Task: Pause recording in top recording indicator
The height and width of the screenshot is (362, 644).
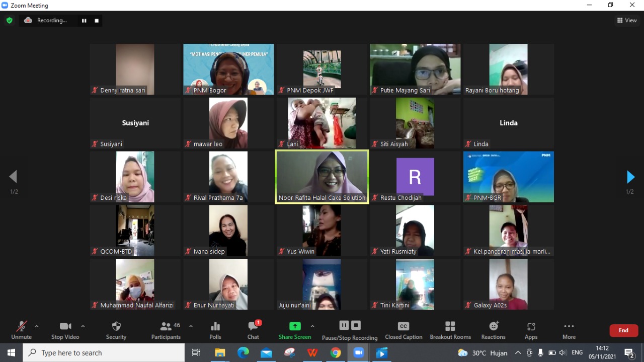Action: click(x=84, y=21)
